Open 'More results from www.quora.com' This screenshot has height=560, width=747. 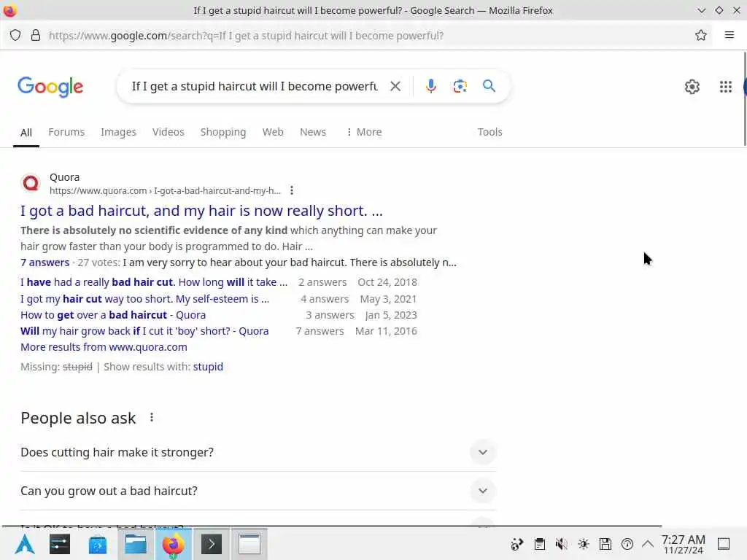click(104, 347)
